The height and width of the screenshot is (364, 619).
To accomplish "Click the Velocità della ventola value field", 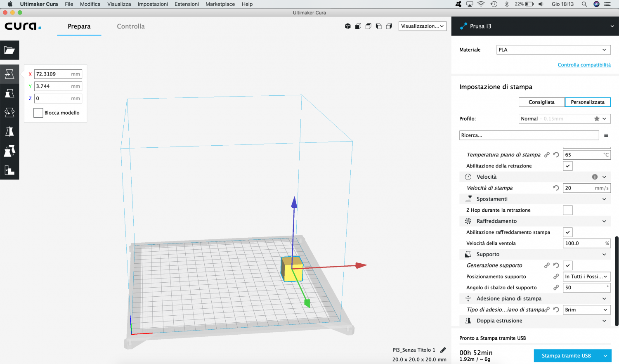I will (587, 243).
